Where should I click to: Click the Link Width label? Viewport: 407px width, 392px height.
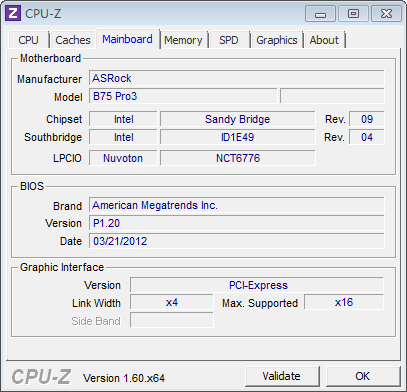point(96,303)
